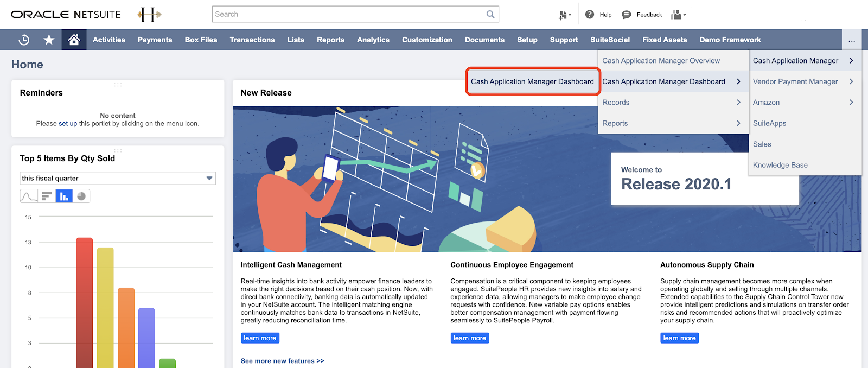Expand Records submenu arrow
Screen dimensions: 868x368
738,102
